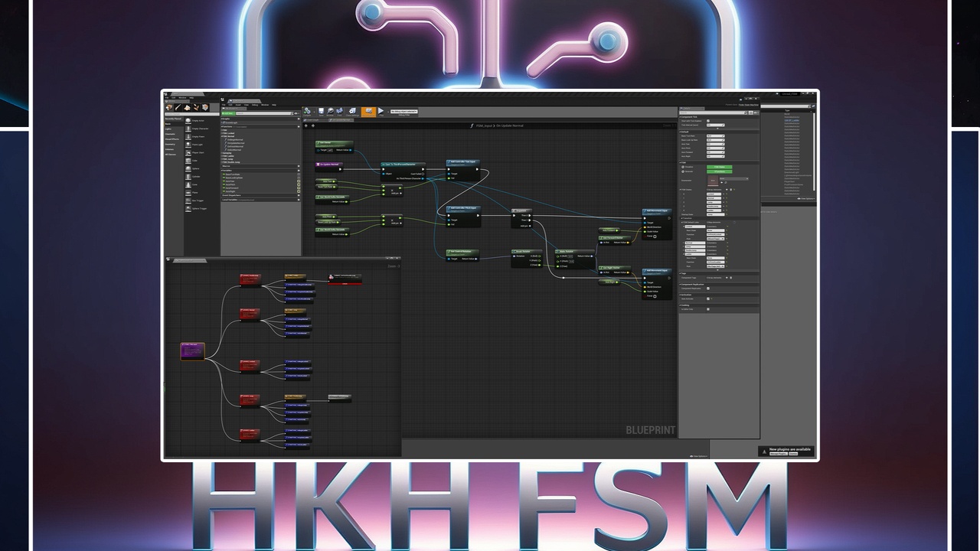Image resolution: width=980 pixels, height=551 pixels.
Task: Switch to the Event Graph tab
Action: point(315,120)
